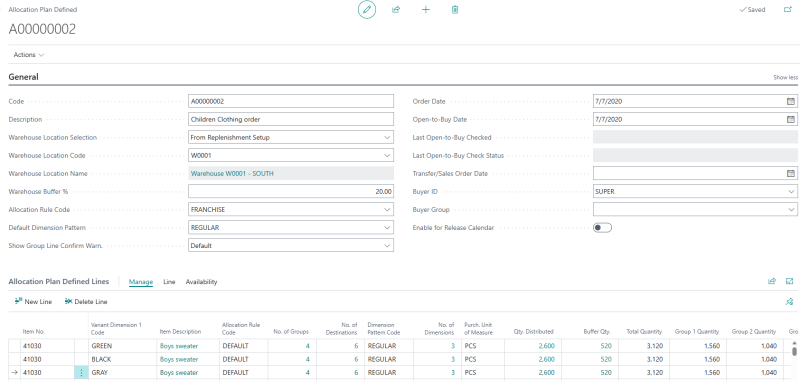
Task: Click Qty. Distributed column header
Action: [534, 332]
